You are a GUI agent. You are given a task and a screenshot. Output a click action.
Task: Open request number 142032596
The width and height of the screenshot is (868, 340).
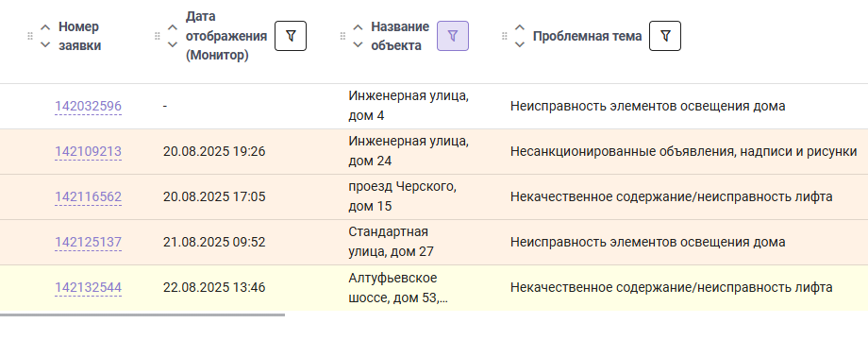pyautogui.click(x=88, y=107)
